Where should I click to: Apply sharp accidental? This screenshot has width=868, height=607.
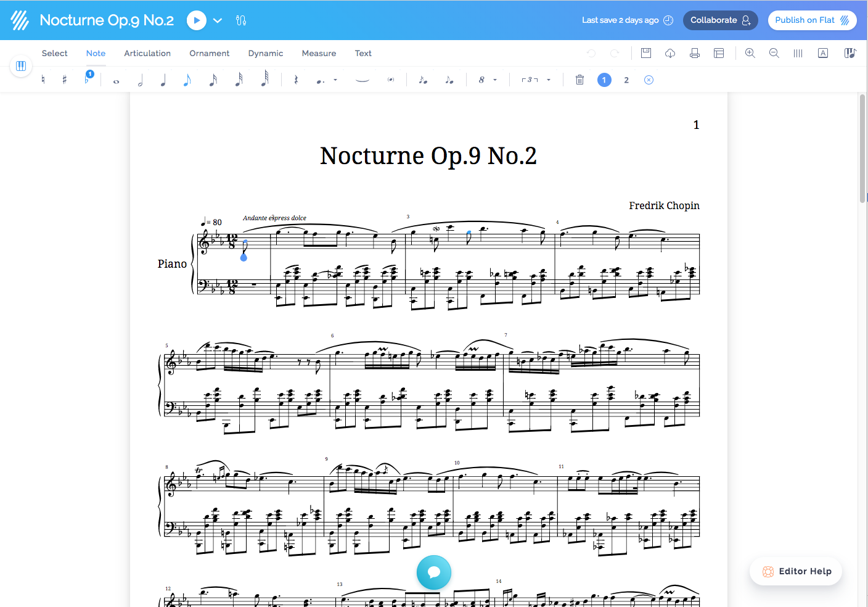click(65, 80)
